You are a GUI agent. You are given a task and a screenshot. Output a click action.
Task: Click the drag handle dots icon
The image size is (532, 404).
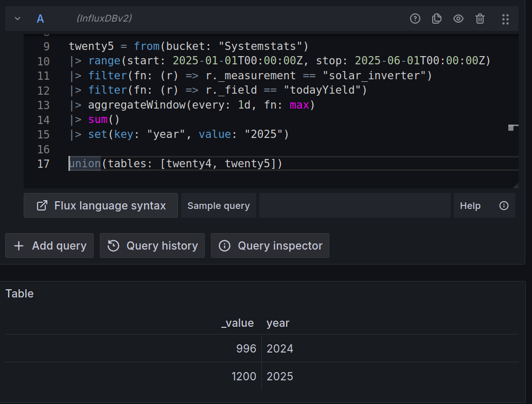[505, 19]
